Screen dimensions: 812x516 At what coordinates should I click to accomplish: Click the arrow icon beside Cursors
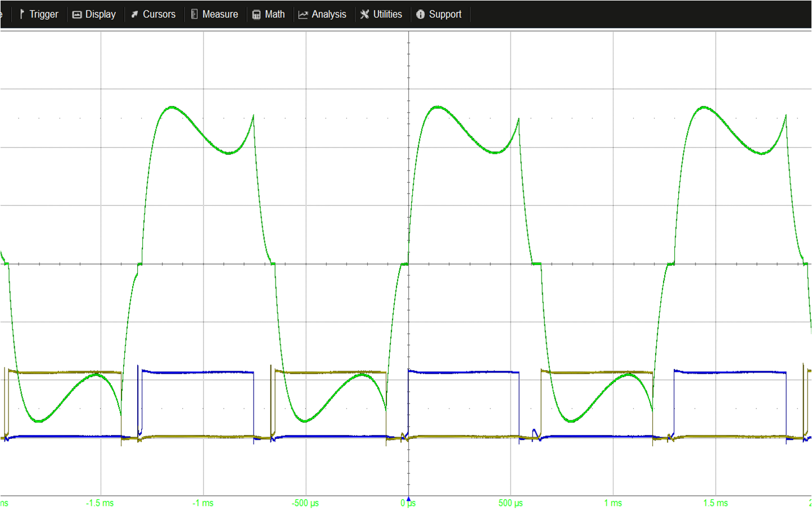134,15
